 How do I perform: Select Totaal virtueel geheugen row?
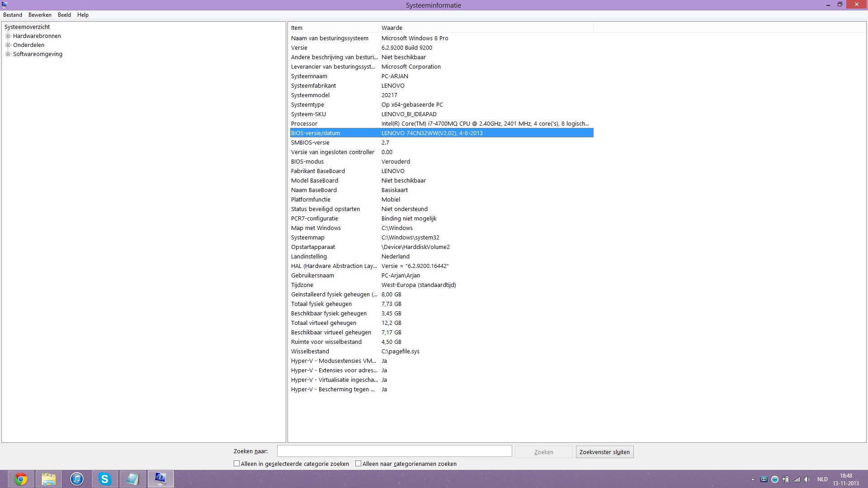441,323
